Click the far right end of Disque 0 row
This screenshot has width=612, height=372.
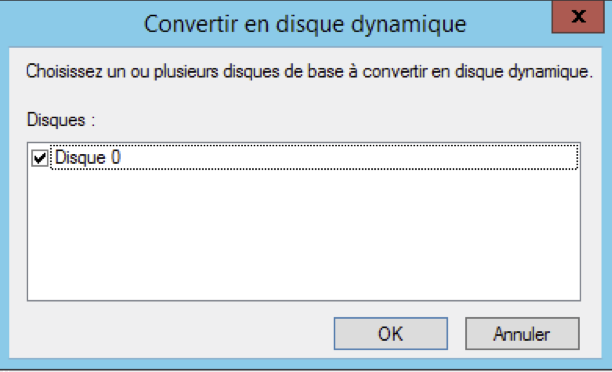[562, 157]
